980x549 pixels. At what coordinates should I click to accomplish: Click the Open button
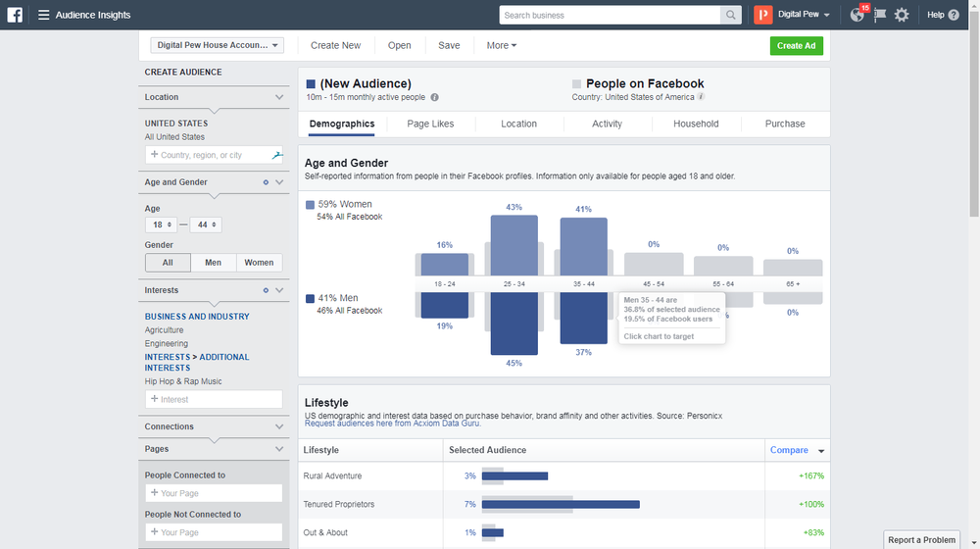[400, 45]
